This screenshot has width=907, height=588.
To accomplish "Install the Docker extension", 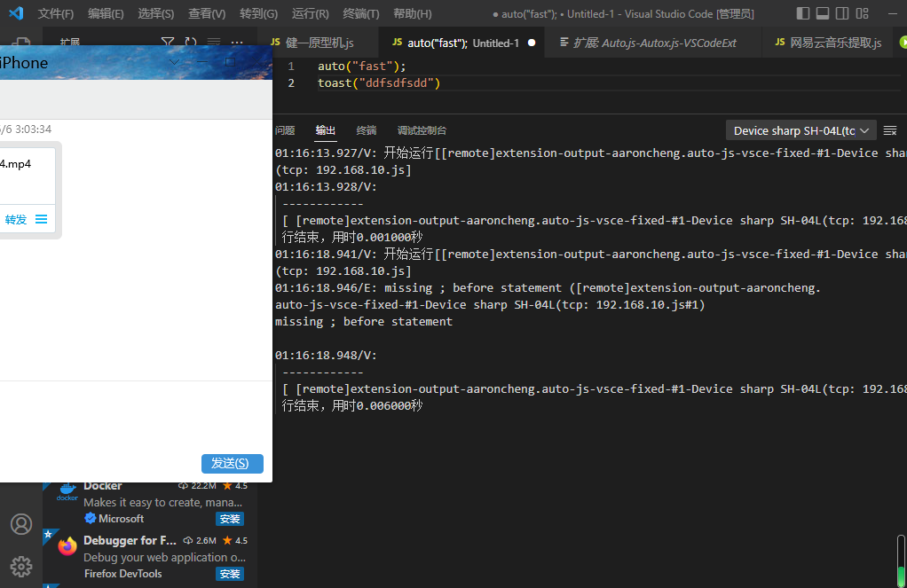I will click(x=230, y=519).
